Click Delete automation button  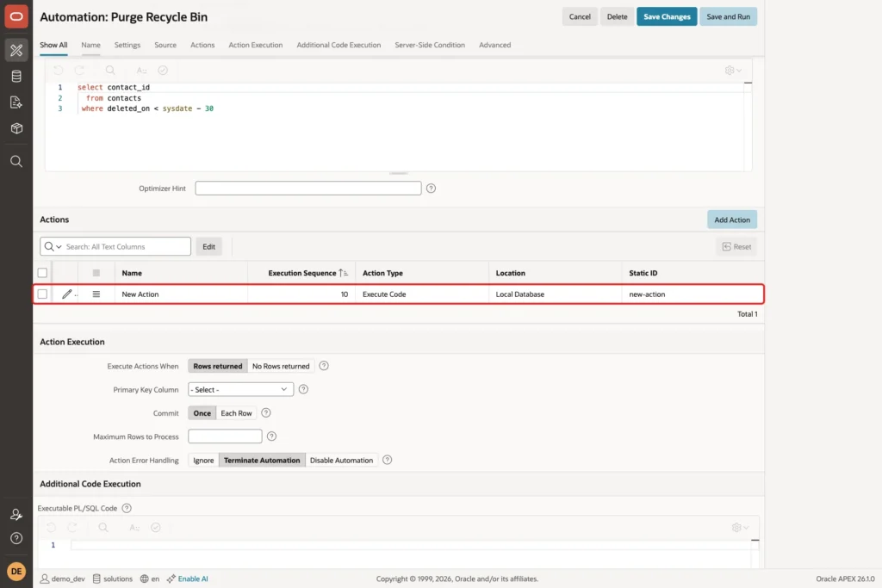(x=617, y=17)
